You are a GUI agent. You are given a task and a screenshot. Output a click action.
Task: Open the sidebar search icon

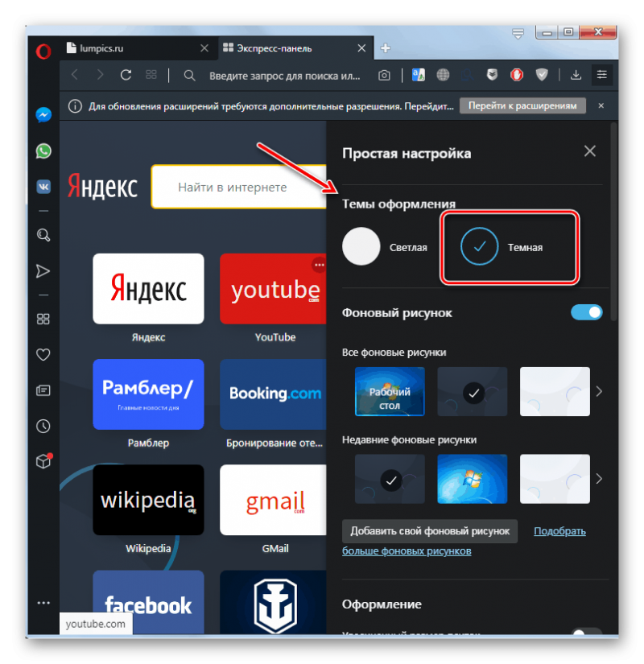coord(43,235)
